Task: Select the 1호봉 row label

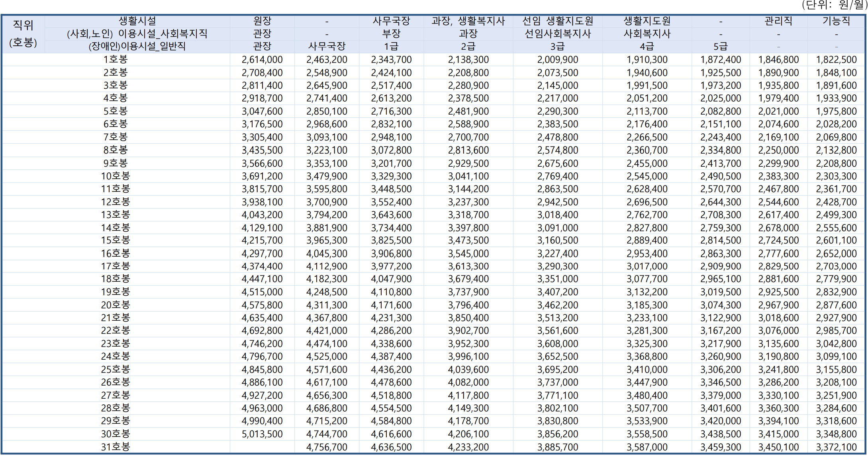Action: (116, 60)
